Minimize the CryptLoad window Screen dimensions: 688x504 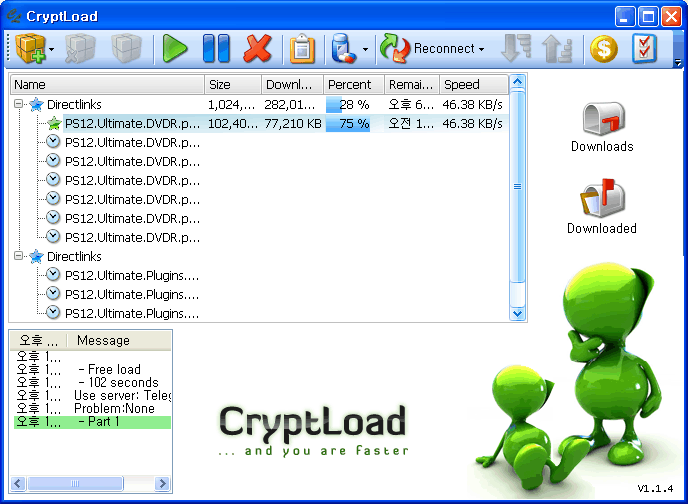[x=624, y=17]
